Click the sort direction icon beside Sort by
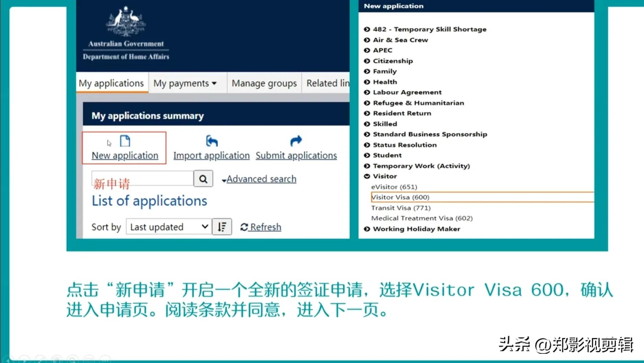This screenshot has height=363, width=644. pyautogui.click(x=222, y=226)
